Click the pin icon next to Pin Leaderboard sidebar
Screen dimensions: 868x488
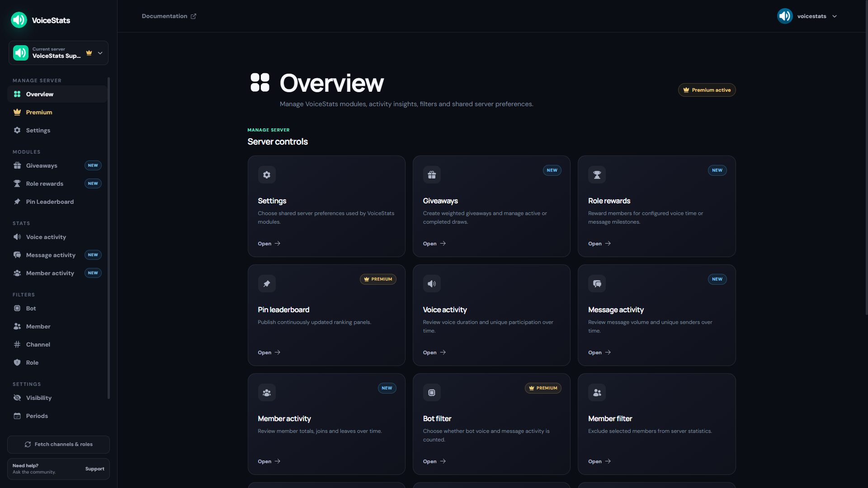click(17, 202)
